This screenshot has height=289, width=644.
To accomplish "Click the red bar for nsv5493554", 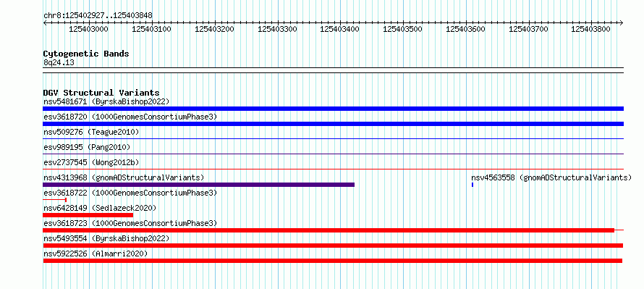I will pyautogui.click(x=333, y=246).
